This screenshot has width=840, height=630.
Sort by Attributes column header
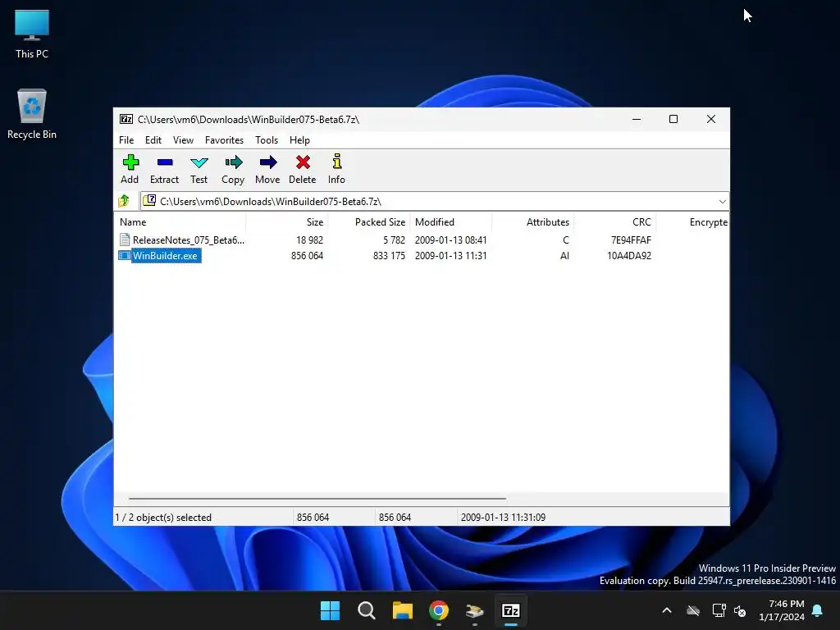tap(533, 221)
